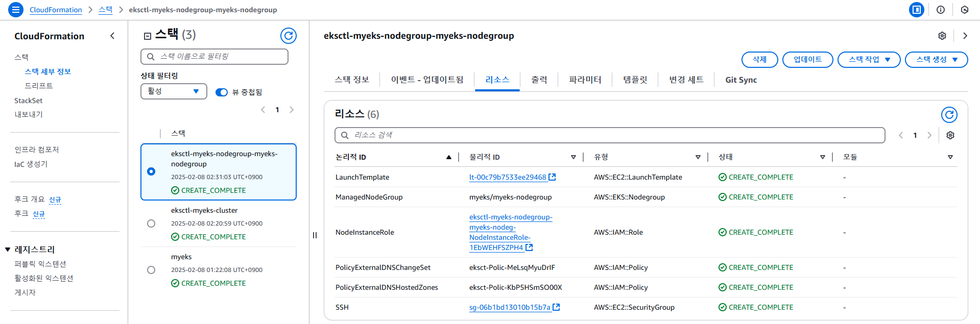The height and width of the screenshot is (324, 980).
Task: Open activated extensions in the sidebar
Action: point(44,278)
